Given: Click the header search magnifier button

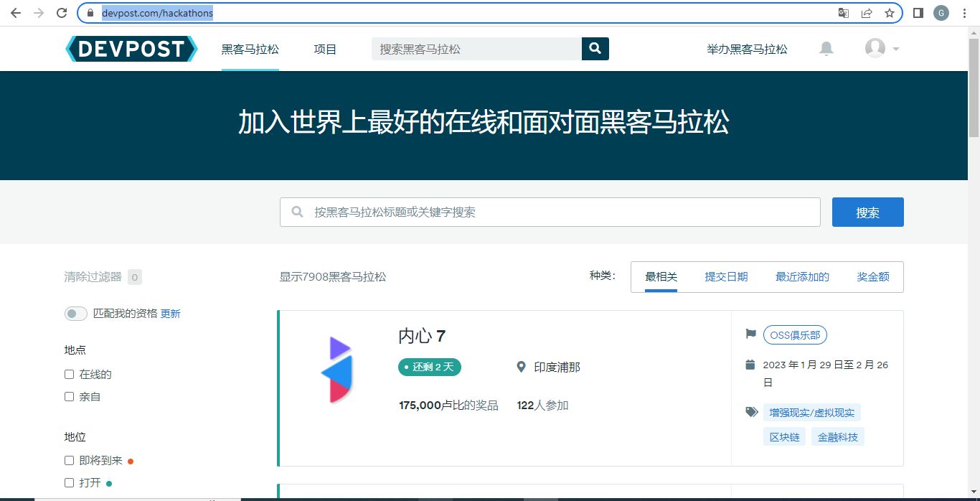Looking at the screenshot, I should click(x=595, y=49).
